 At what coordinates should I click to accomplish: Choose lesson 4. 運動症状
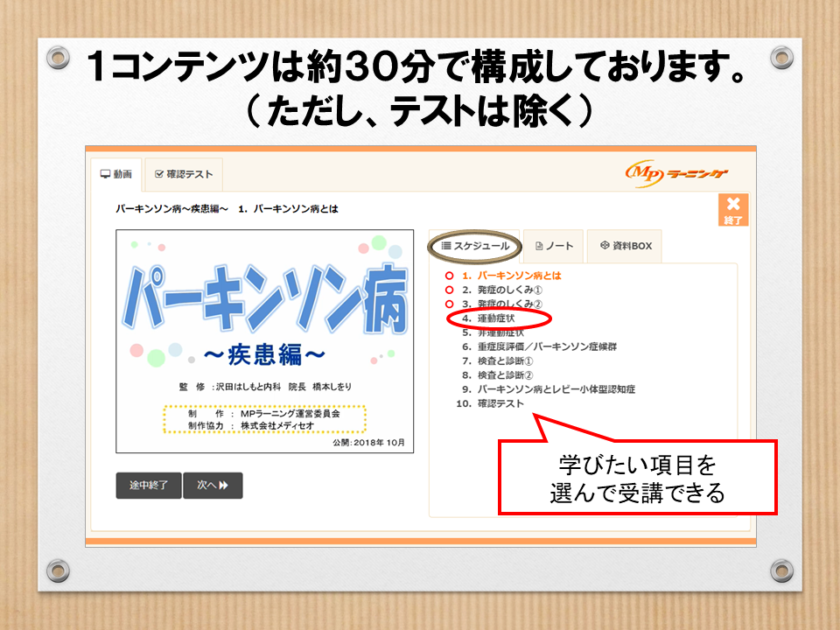tap(496, 318)
